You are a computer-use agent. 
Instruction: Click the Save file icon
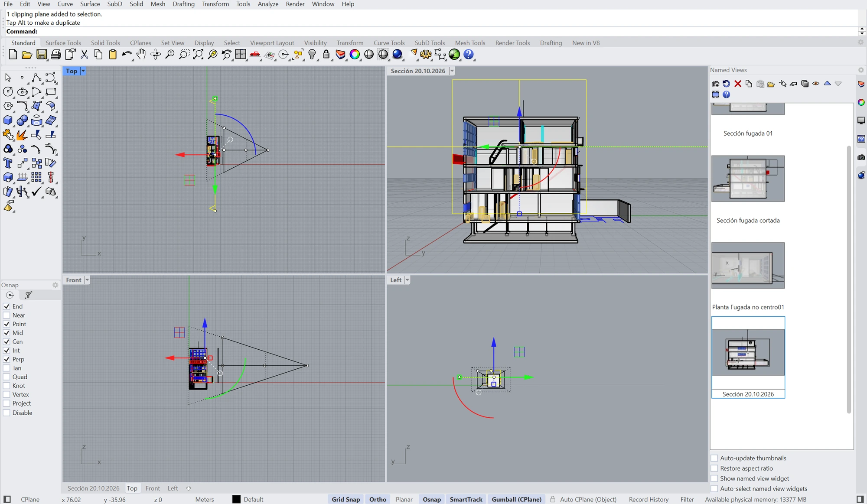pos(41,55)
